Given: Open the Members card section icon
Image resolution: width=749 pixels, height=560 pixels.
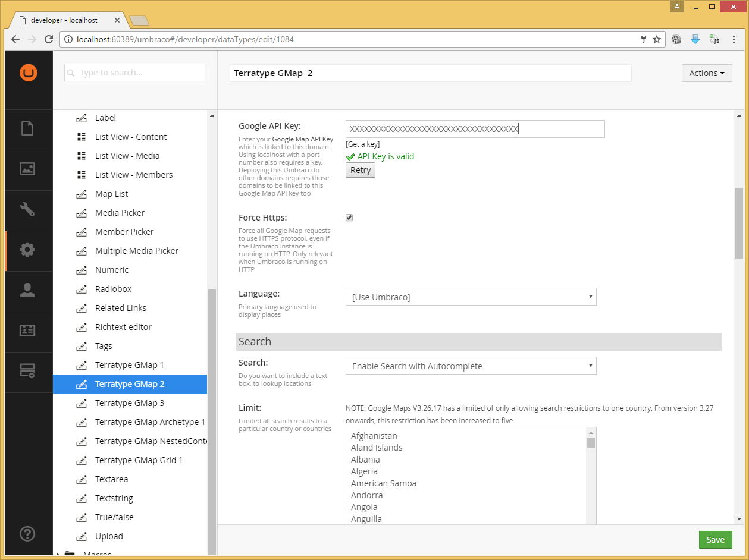Looking at the screenshot, I should tap(28, 331).
